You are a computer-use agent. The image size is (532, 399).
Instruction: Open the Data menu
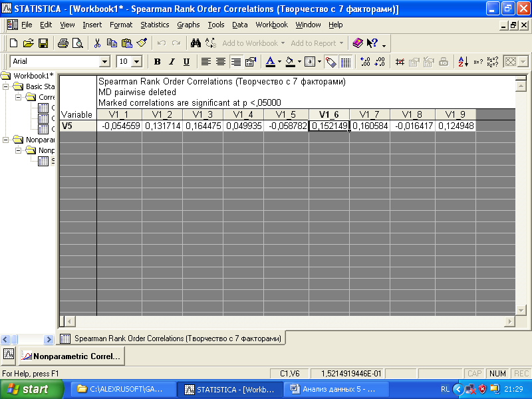click(x=239, y=25)
